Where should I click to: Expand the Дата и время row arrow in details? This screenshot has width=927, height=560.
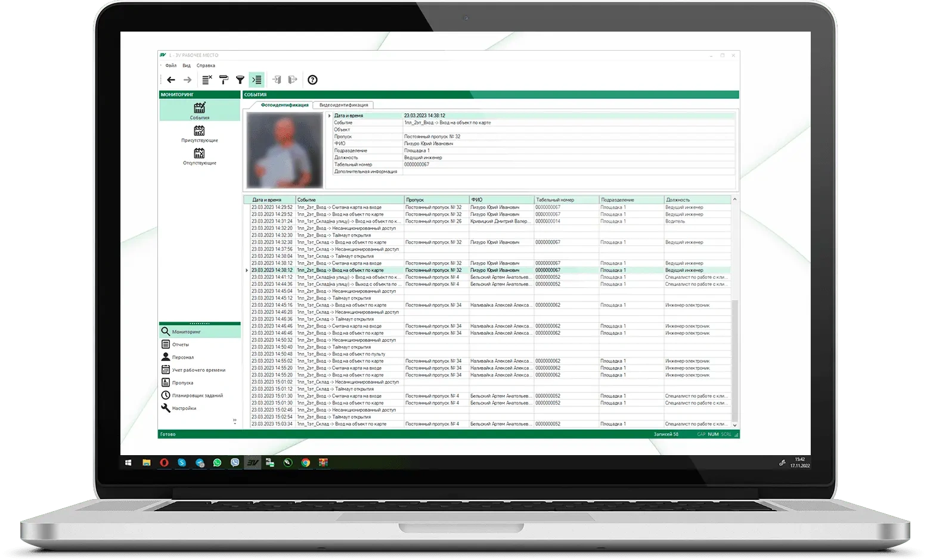point(330,116)
